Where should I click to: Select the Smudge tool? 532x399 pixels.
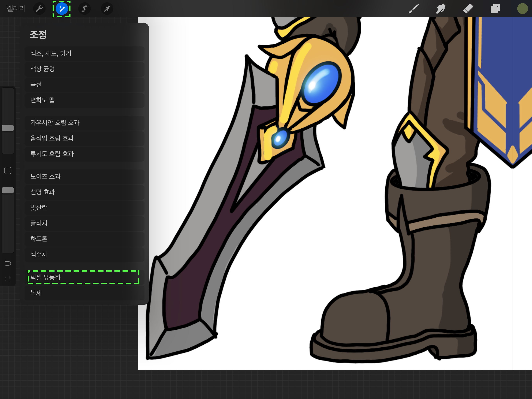441,9
